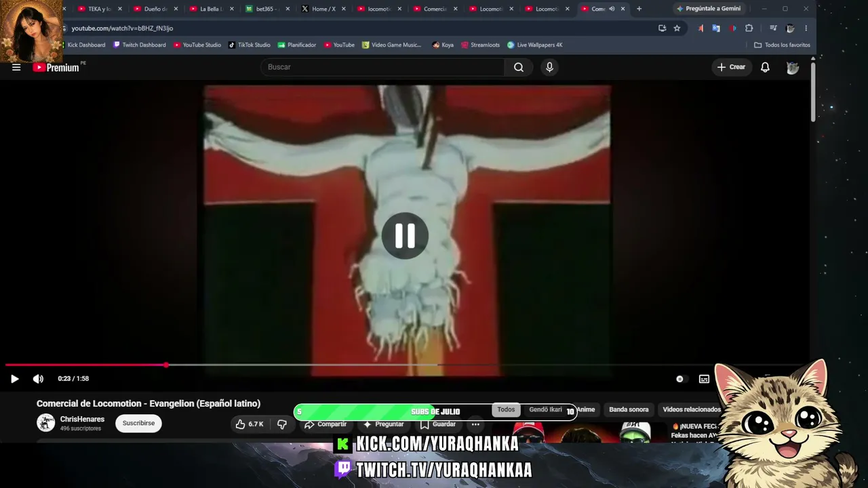This screenshot has height=488, width=868.
Task: Go to YouTube Premium home logo
Action: point(56,67)
